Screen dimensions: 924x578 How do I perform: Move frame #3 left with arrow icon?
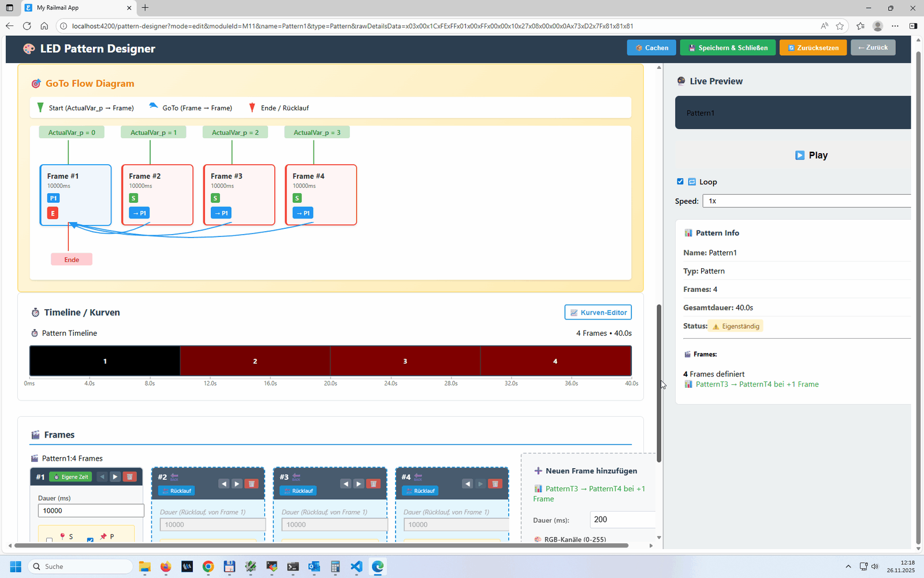pyautogui.click(x=346, y=484)
